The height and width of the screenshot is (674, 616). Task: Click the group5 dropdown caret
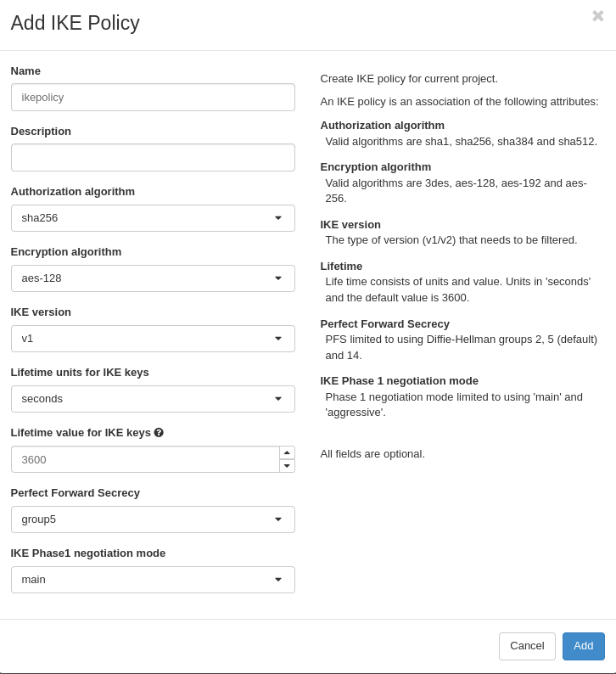(277, 520)
